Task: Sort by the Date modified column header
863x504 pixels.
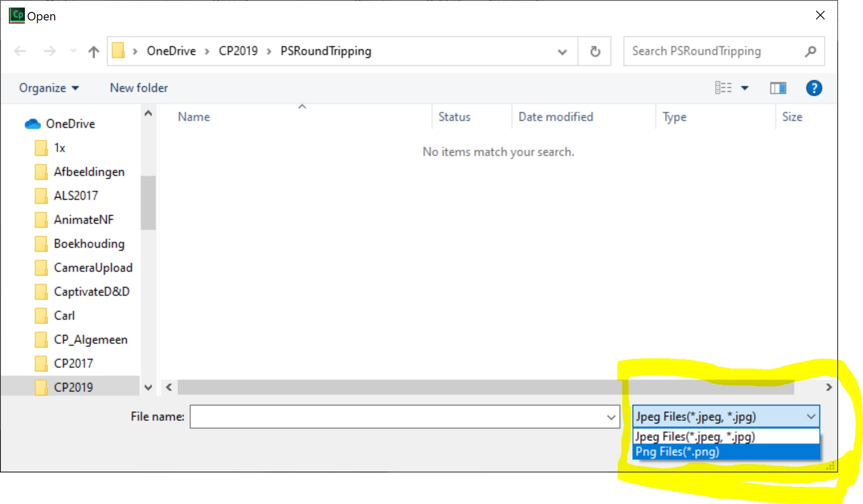Action: (556, 117)
